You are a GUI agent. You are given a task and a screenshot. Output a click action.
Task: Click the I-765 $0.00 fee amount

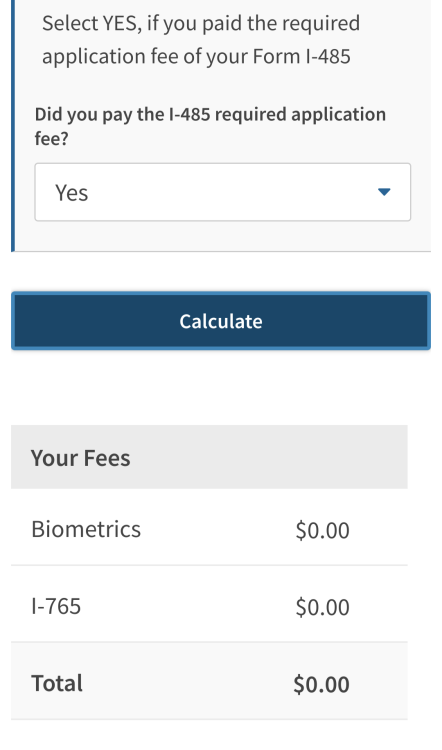click(x=322, y=607)
